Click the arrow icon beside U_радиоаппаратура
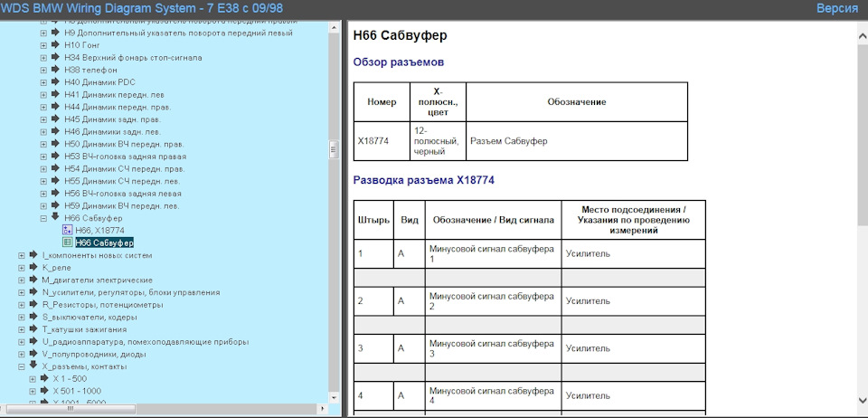The height and width of the screenshot is (418, 868). pyautogui.click(x=33, y=342)
